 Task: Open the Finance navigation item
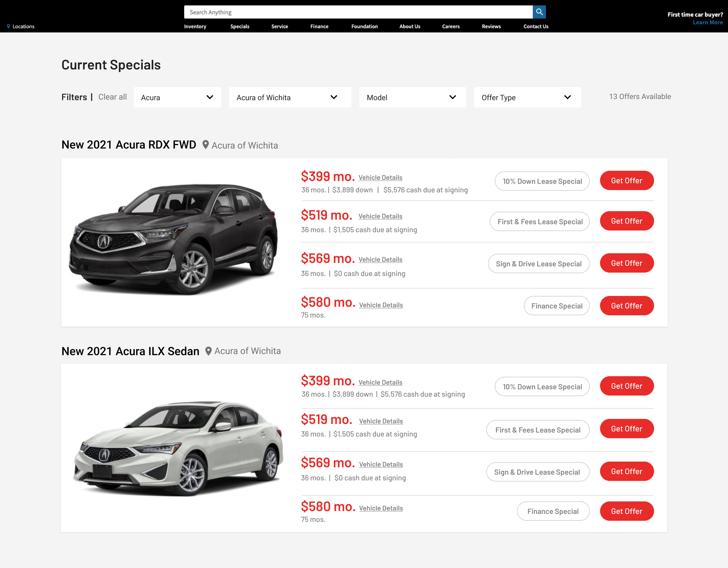click(x=319, y=26)
